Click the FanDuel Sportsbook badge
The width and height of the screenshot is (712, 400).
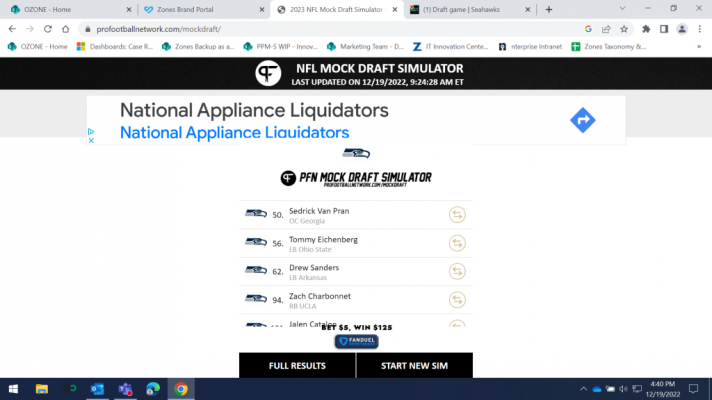point(356,341)
